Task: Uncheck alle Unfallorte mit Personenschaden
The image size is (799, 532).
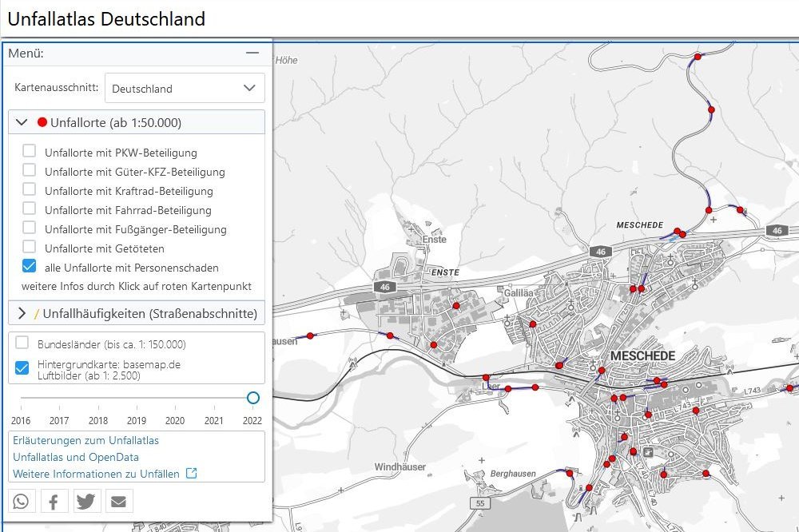Action: 29,266
